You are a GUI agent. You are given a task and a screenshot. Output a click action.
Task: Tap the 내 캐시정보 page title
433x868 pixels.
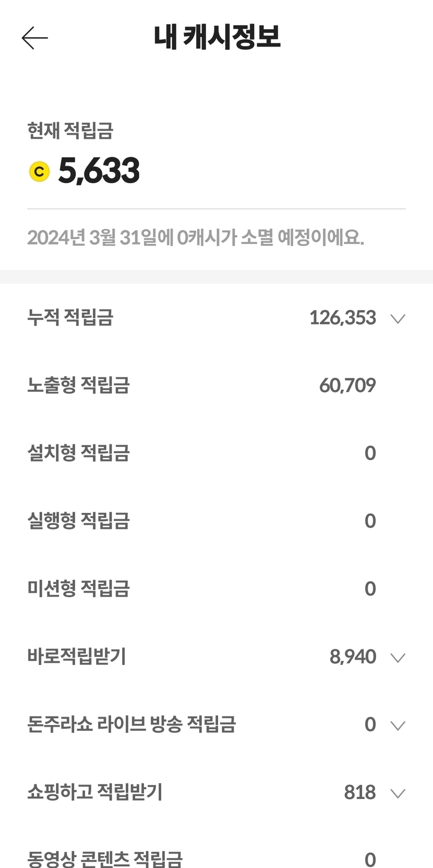point(217,37)
